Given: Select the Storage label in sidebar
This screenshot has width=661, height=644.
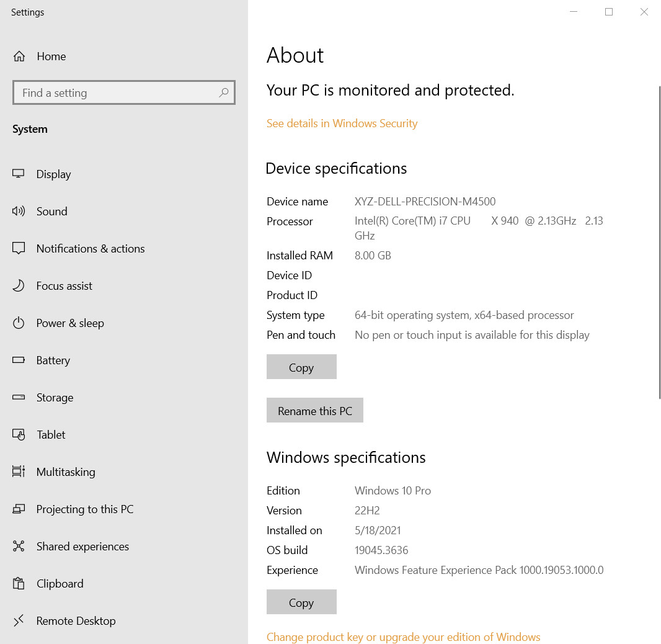Looking at the screenshot, I should tap(55, 398).
